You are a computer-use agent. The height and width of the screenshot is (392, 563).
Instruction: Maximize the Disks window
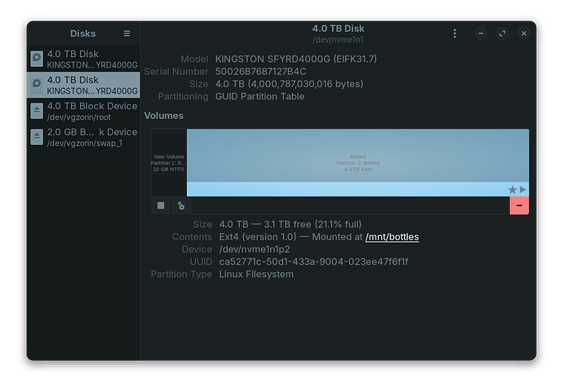pyautogui.click(x=503, y=33)
